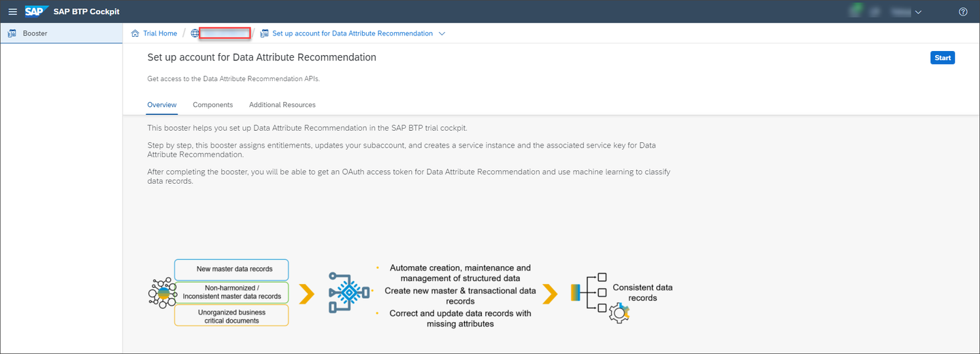980x354 pixels.
Task: Expand the user account dropdown arrow
Action: [x=918, y=12]
